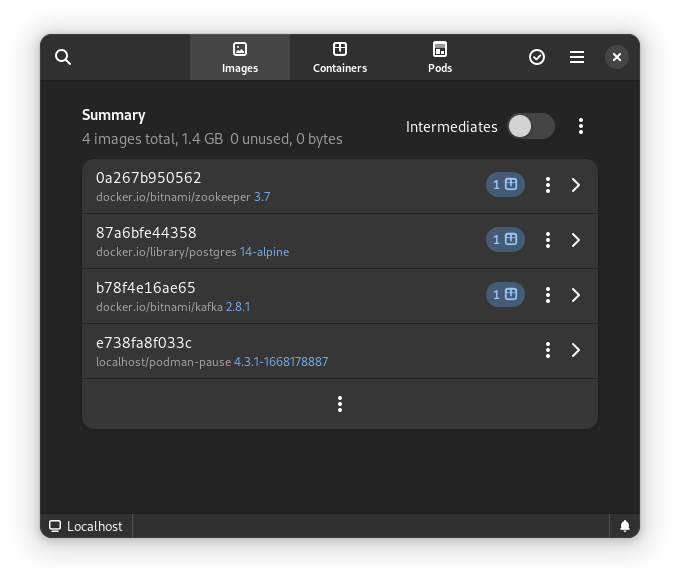Image resolution: width=680 pixels, height=584 pixels.
Task: Click the more options button below image list
Action: click(340, 404)
